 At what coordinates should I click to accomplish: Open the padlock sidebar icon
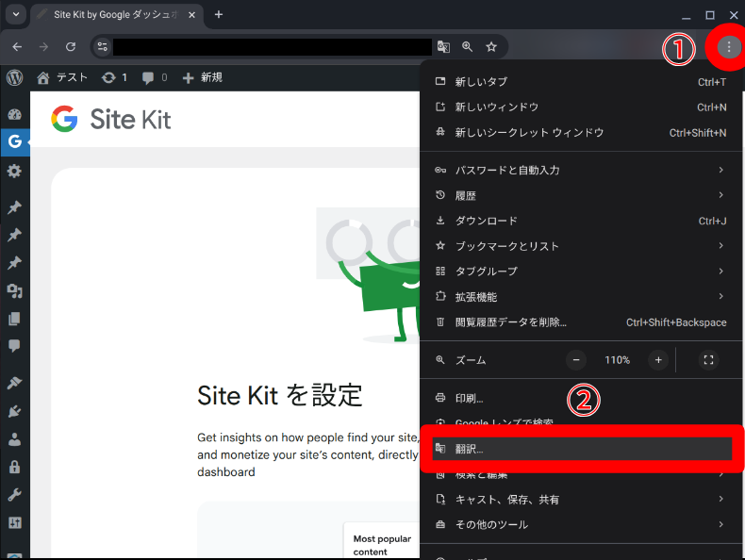point(15,467)
